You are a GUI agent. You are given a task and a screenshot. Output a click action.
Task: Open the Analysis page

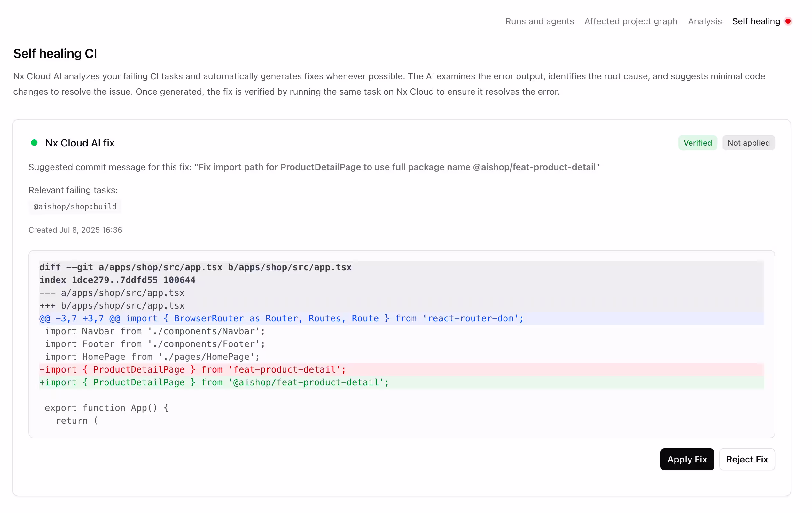tap(705, 21)
